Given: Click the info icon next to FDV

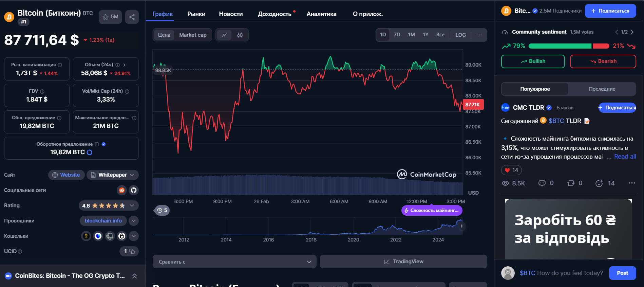Looking at the screenshot, I should 42,91.
